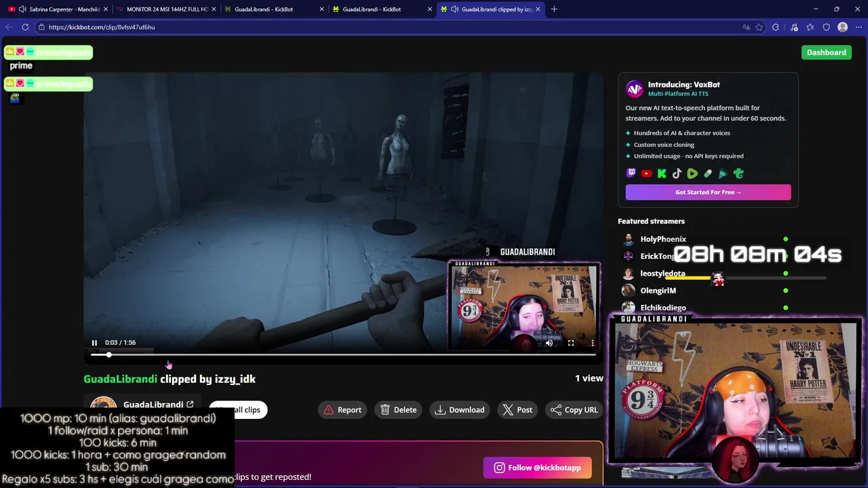Viewport: 868px width, 488px height.
Task: Click Get Started For Free
Action: 708,192
